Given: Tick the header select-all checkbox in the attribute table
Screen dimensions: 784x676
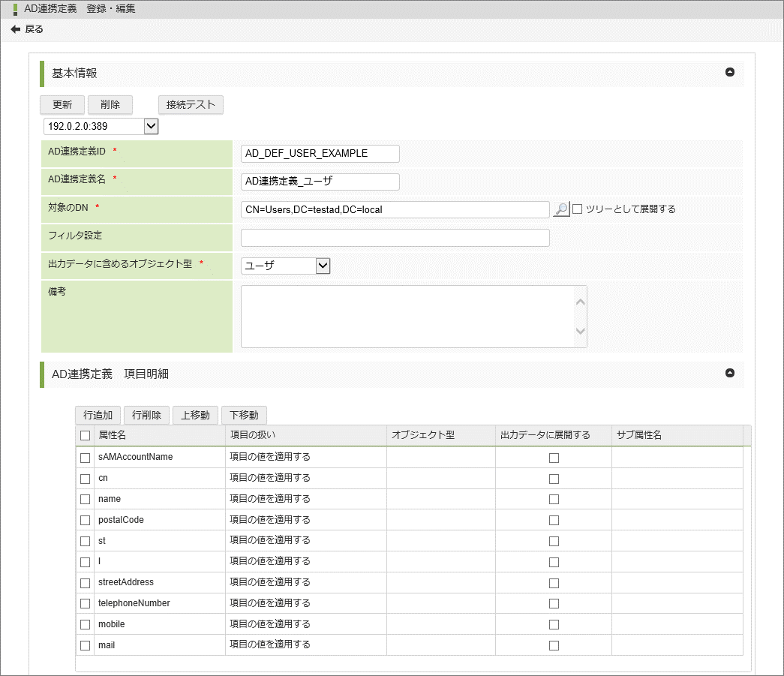Looking at the screenshot, I should (86, 436).
